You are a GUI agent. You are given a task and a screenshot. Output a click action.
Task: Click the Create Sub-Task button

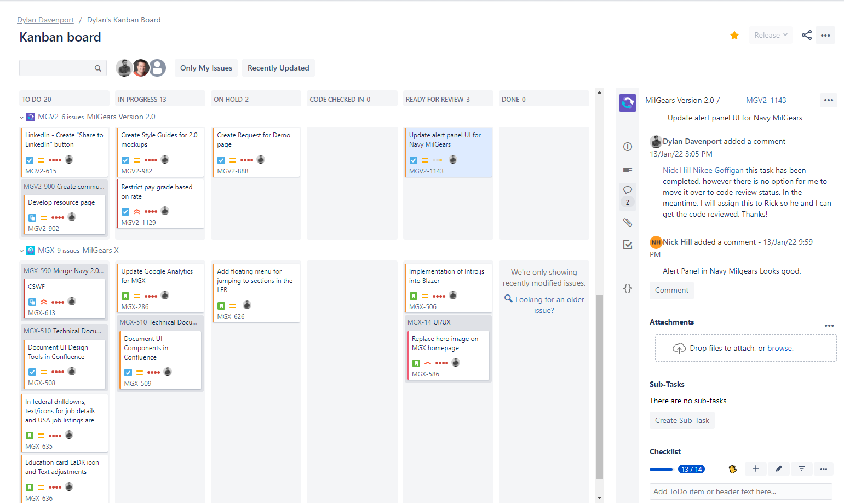682,420
